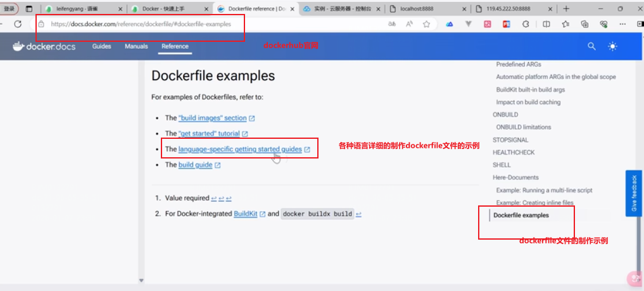Reload the page with the refresh icon
Image resolution: width=644 pixels, height=291 pixels.
18,24
